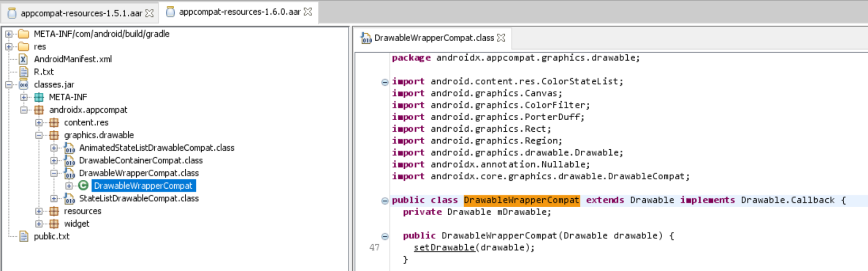
Task: Click the package androidx.appcompat.graphics.drawable line
Action: point(516,58)
